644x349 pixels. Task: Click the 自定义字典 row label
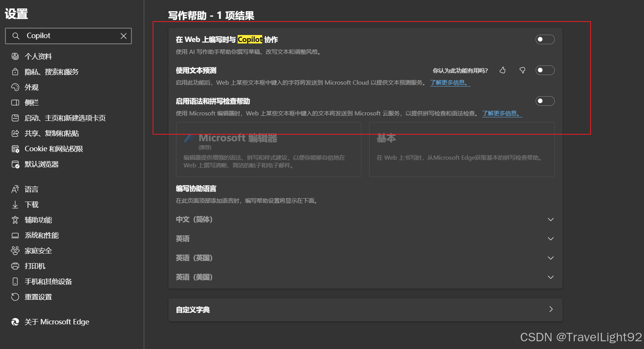193,310
